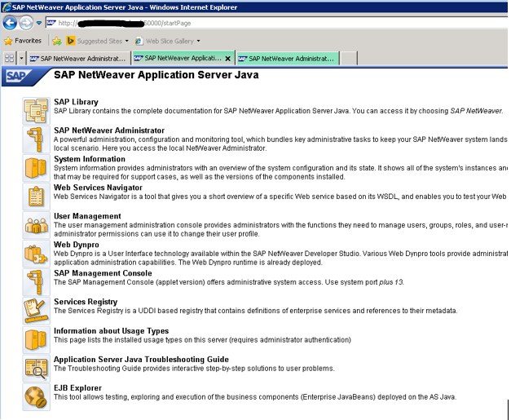Switch to first SAP NetWeaver Administrat... tab
This screenshot has width=511, height=420.
[78, 59]
